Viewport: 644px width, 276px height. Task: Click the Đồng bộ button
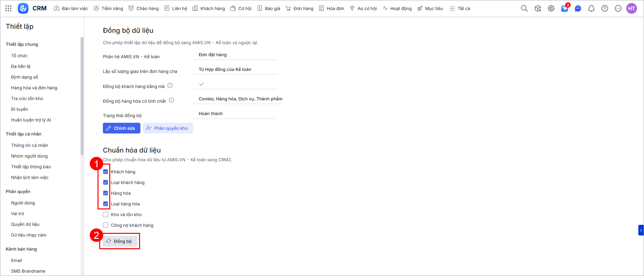pos(120,241)
